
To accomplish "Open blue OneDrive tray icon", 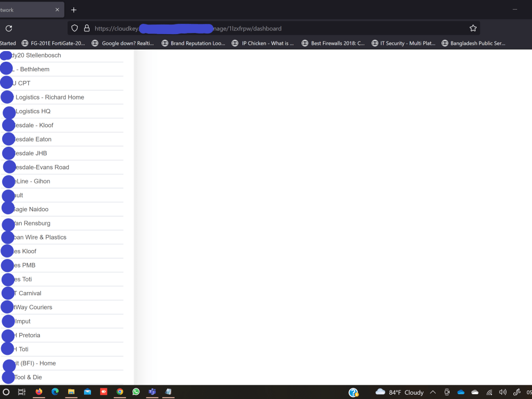I will pos(461,392).
